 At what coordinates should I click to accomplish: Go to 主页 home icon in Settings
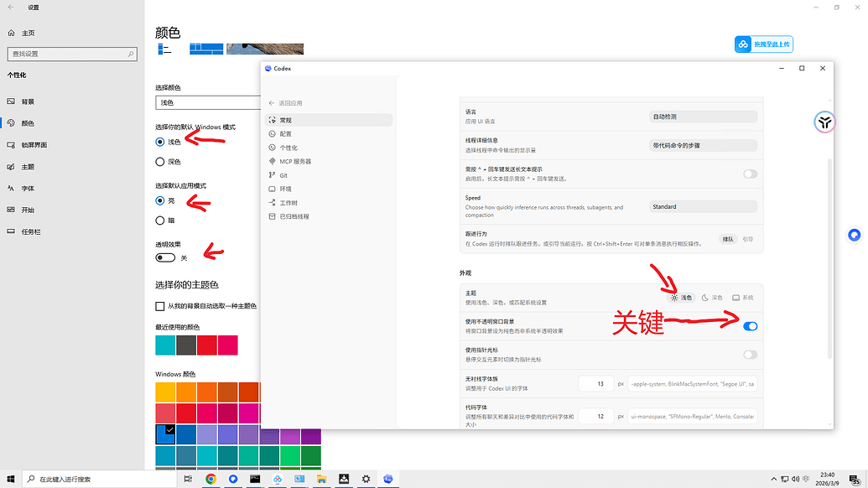(x=11, y=34)
